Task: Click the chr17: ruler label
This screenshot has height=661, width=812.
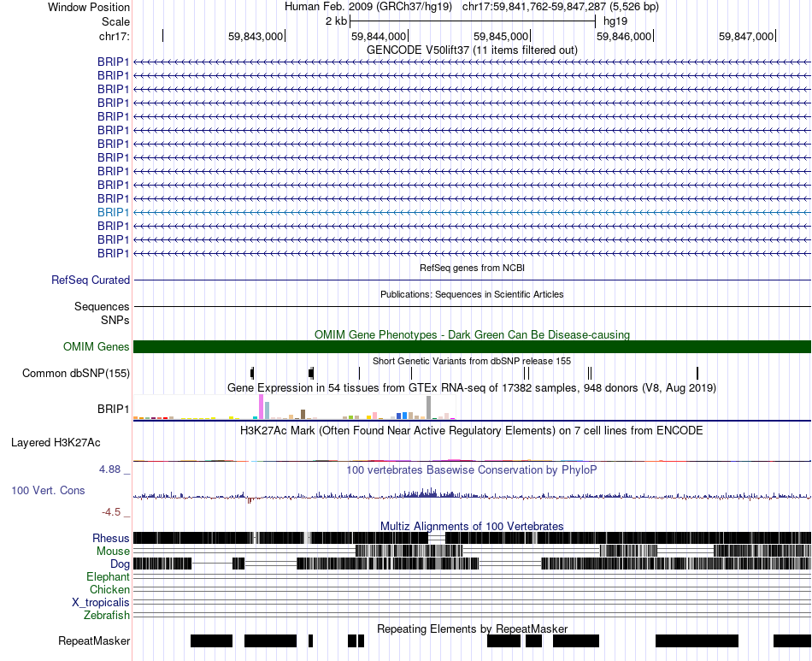Action: (x=115, y=36)
